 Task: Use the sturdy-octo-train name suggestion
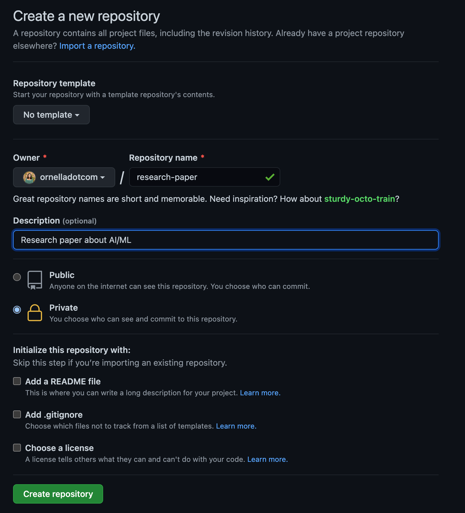360,199
